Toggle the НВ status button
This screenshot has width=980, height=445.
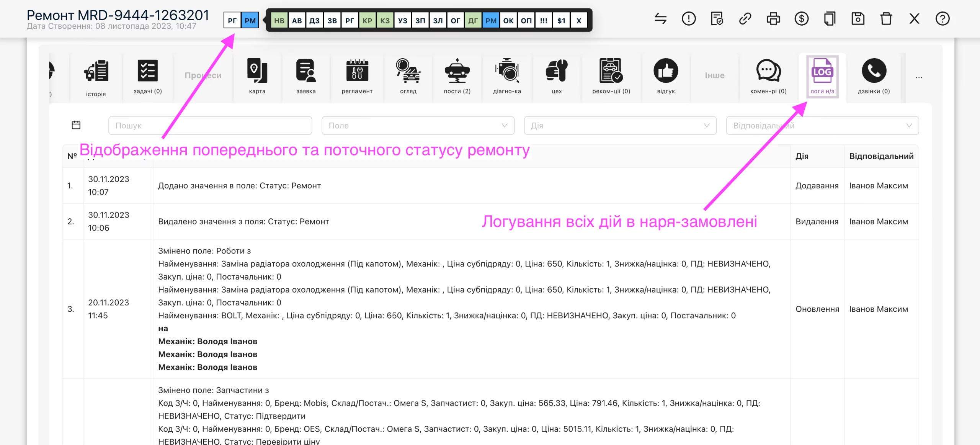279,20
